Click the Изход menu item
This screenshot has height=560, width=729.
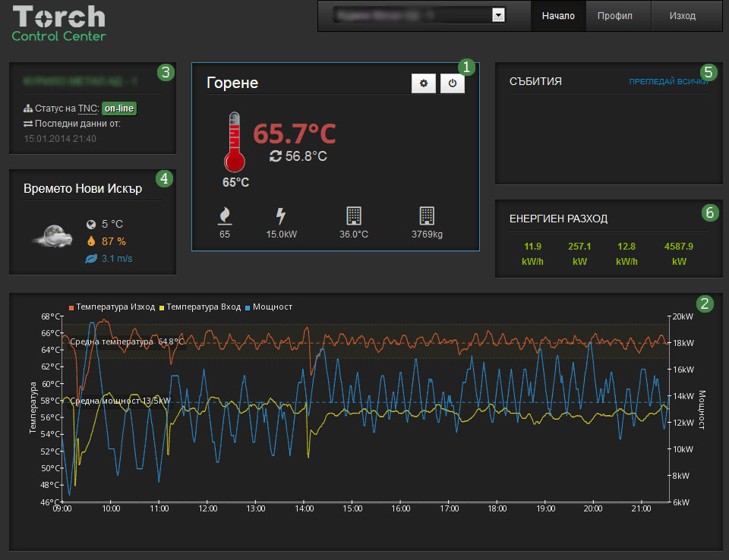click(x=683, y=16)
